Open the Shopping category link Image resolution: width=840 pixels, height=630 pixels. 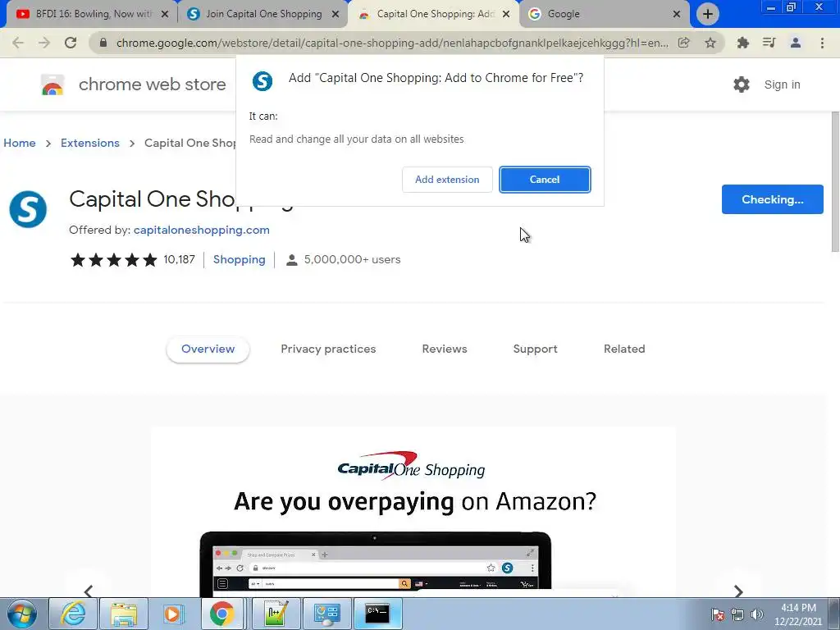click(239, 260)
